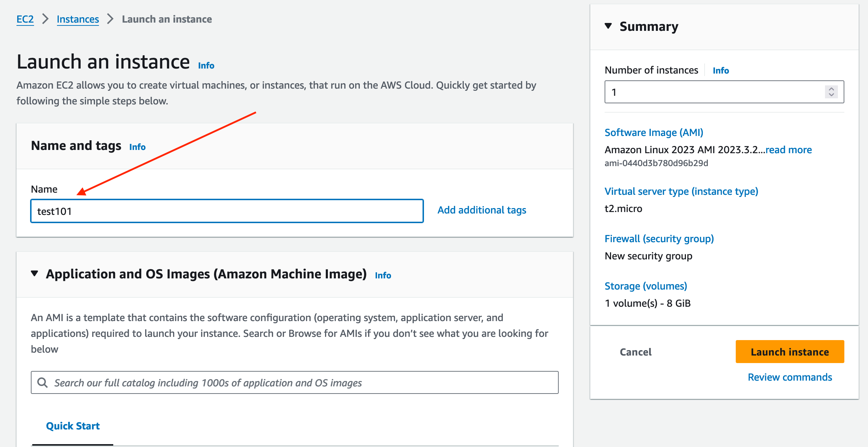Collapse the Summary panel triangle
The height and width of the screenshot is (447, 868).
(608, 26)
